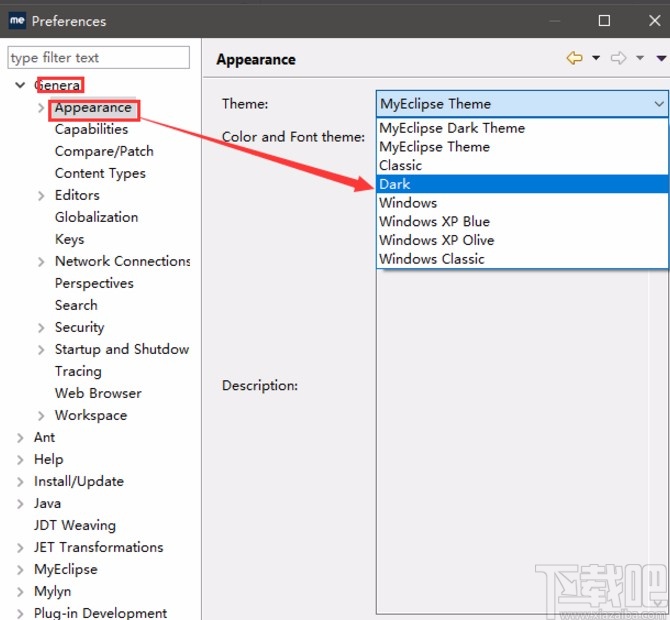Click the type filter text field
Image resolution: width=670 pixels, height=620 pixels.
(98, 57)
